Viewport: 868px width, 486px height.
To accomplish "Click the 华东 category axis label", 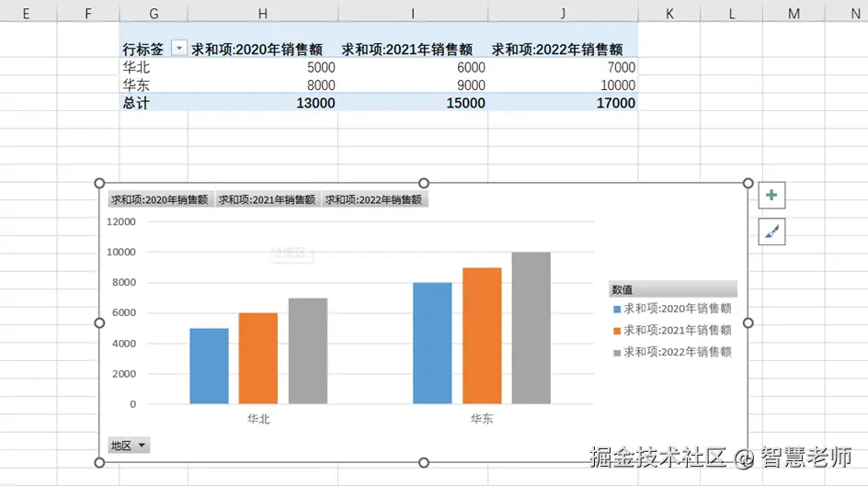I will tap(482, 419).
